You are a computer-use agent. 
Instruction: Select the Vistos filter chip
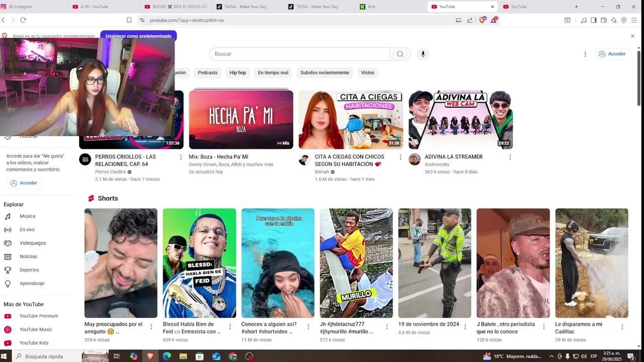coord(368,72)
